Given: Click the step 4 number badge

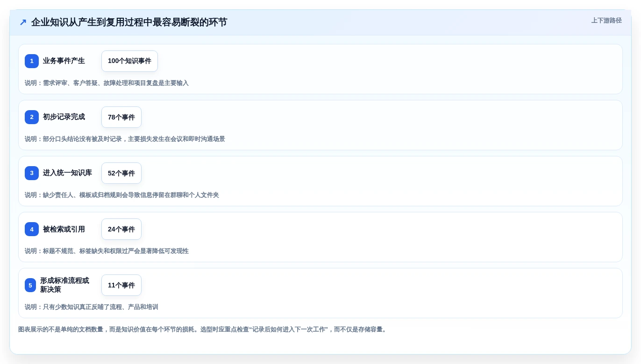Looking at the screenshot, I should pyautogui.click(x=32, y=229).
